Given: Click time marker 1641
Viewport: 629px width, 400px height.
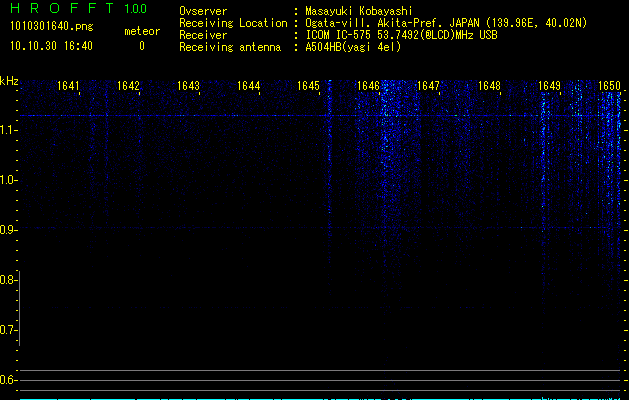Looking at the screenshot, I should pyautogui.click(x=68, y=85).
